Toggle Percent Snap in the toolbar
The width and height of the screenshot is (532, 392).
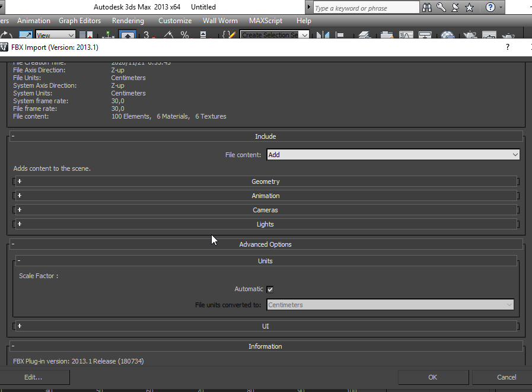[x=185, y=35]
